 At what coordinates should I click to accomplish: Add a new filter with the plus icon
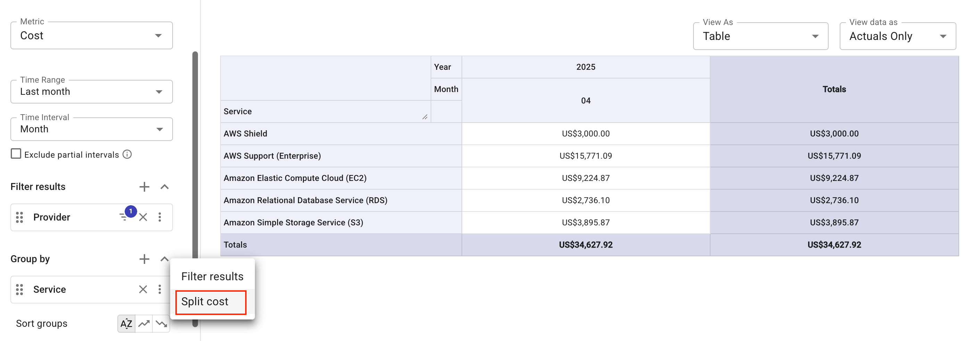[144, 186]
